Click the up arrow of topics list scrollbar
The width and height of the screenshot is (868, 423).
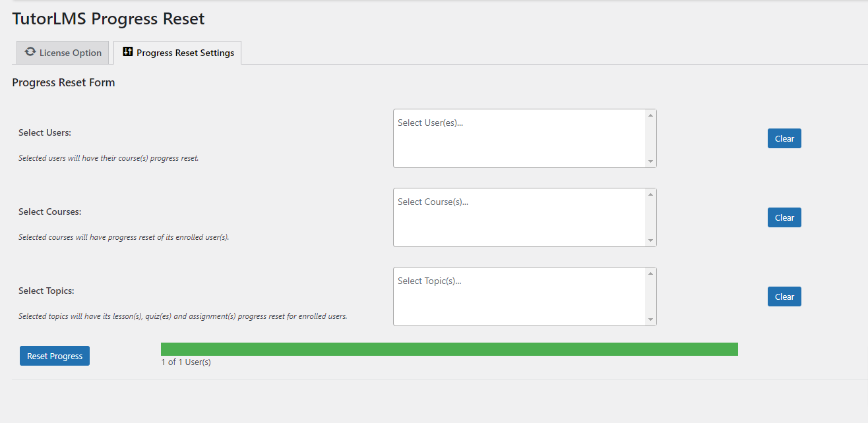coord(650,273)
